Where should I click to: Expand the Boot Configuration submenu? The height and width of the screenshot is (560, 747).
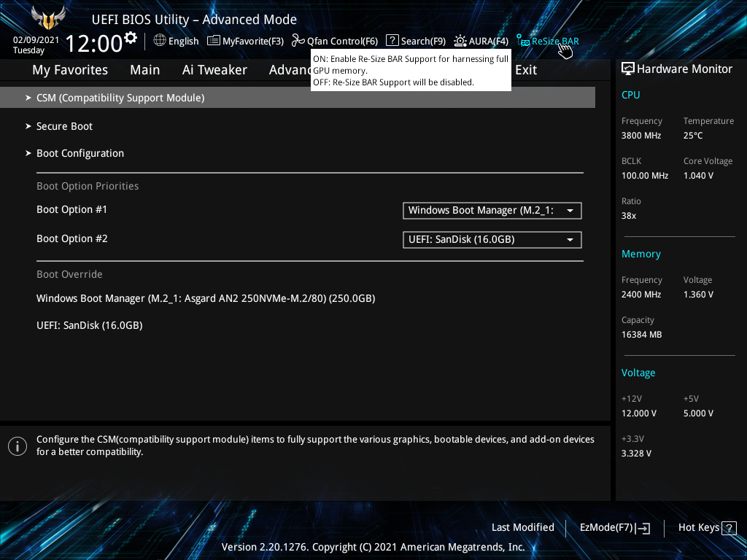(80, 153)
